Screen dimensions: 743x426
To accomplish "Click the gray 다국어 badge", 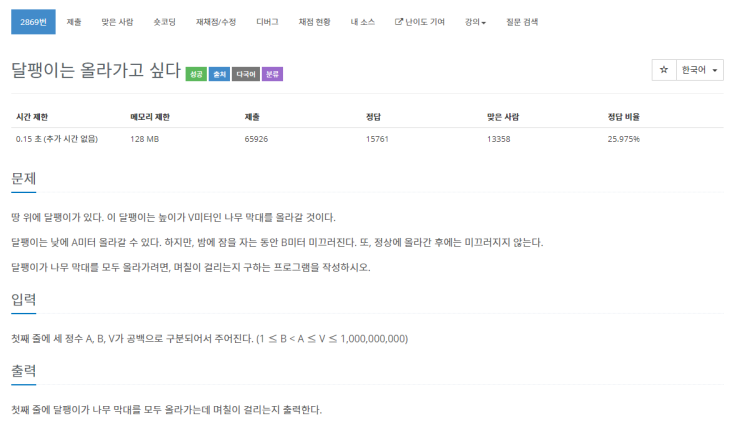I will click(246, 74).
